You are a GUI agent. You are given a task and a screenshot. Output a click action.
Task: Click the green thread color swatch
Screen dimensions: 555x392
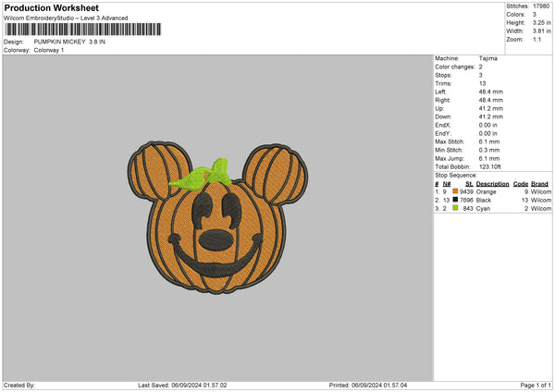(455, 208)
